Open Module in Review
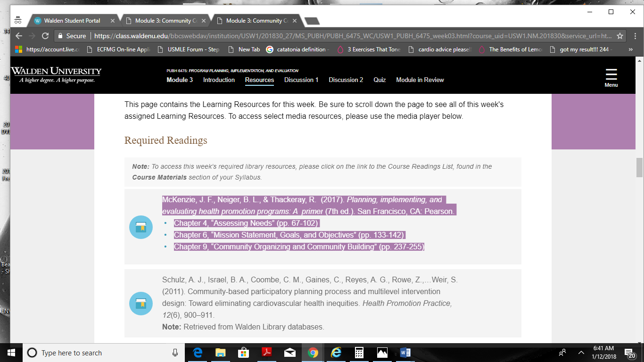Screen dimensions: 644x362 (x=420, y=80)
